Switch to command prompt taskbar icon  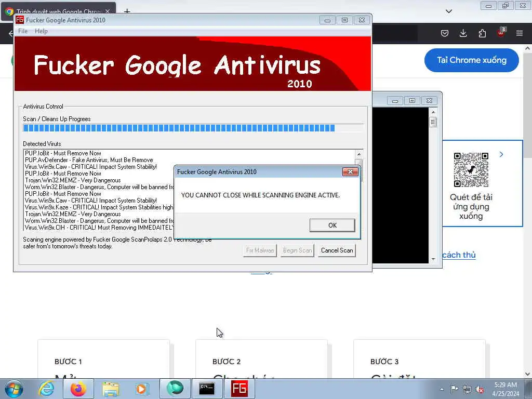tap(207, 389)
